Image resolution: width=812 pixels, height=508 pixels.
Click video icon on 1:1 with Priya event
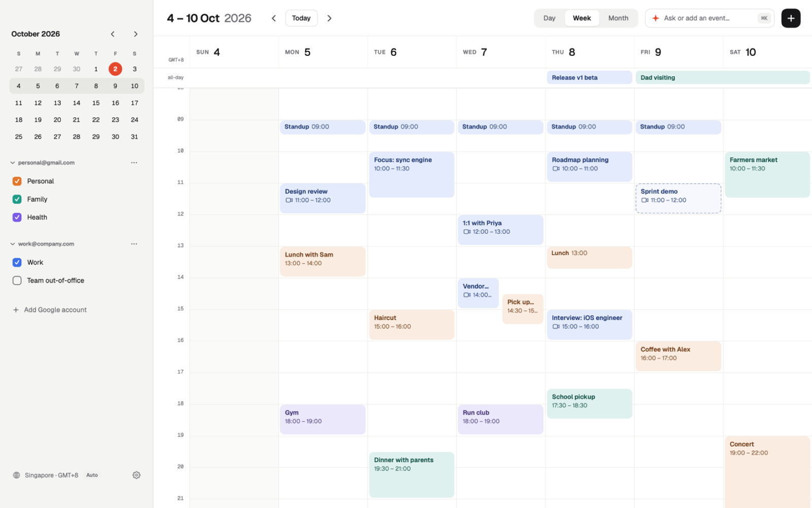point(466,232)
